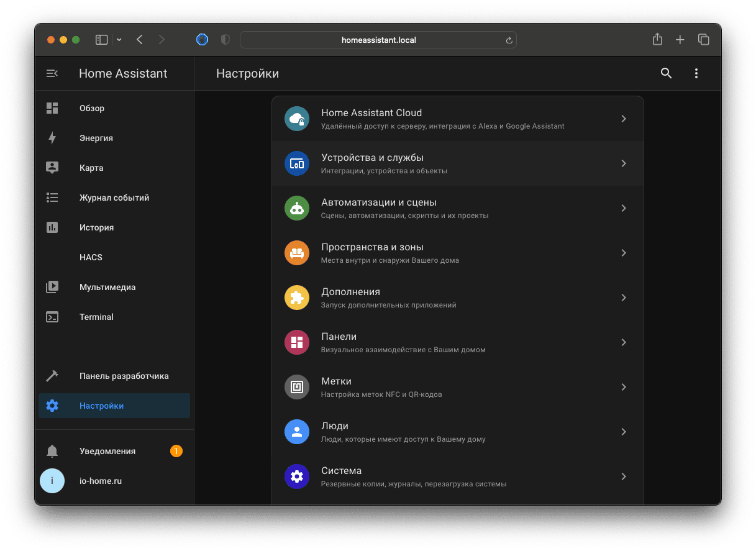756x551 pixels.
Task: Click the gray NFC Tags icon
Action: click(297, 387)
